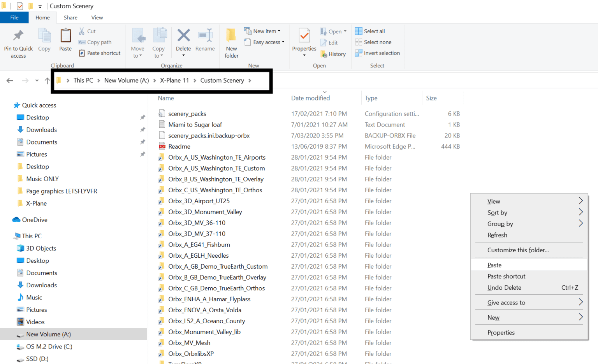598x364 pixels.
Task: Sort files by the Date modified column
Action: [x=310, y=98]
